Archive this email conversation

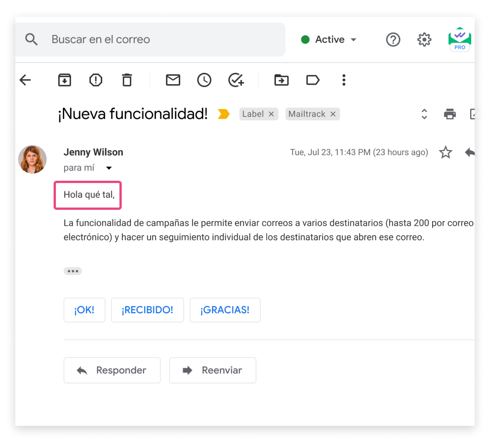(64, 80)
